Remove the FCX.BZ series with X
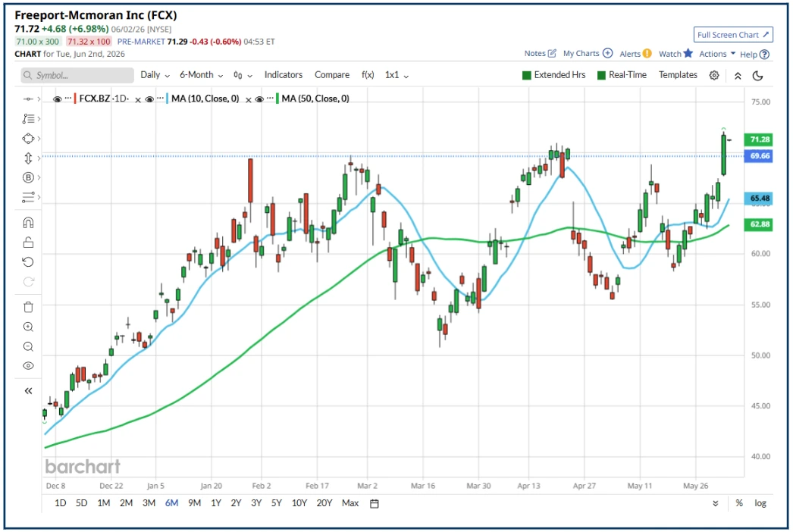The image size is (793, 532). [x=137, y=100]
